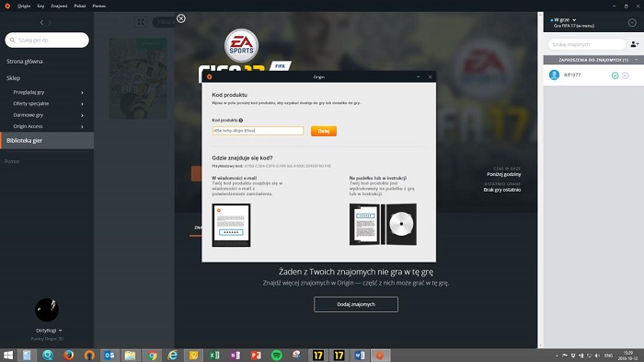Expand the Oferty specjalne submenu arrow
The height and width of the screenshot is (362, 644).
(82, 104)
